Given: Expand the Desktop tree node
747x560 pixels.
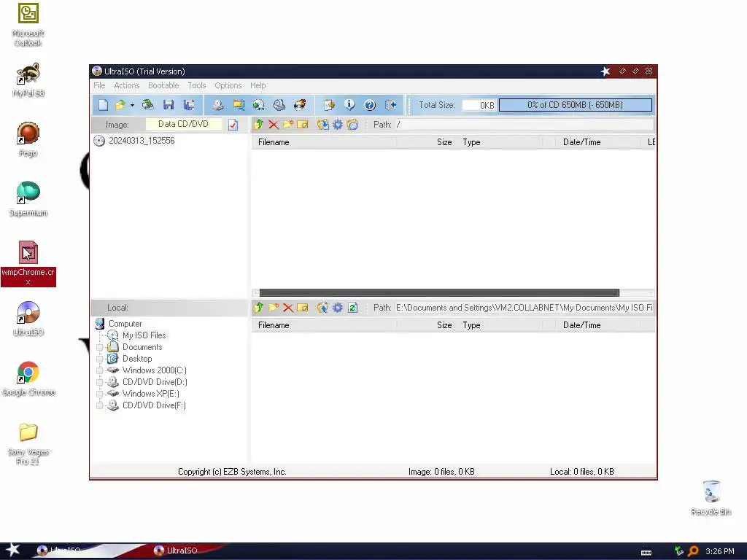Looking at the screenshot, I should (x=99, y=359).
